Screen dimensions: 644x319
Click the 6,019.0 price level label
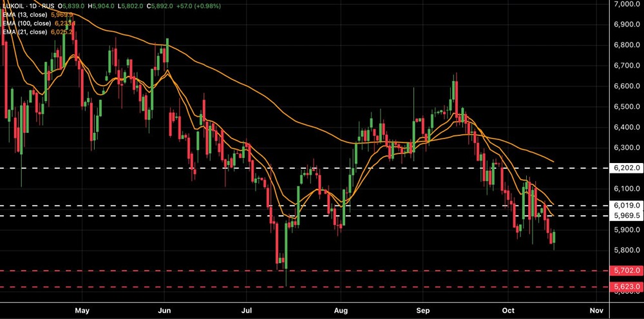pos(626,205)
